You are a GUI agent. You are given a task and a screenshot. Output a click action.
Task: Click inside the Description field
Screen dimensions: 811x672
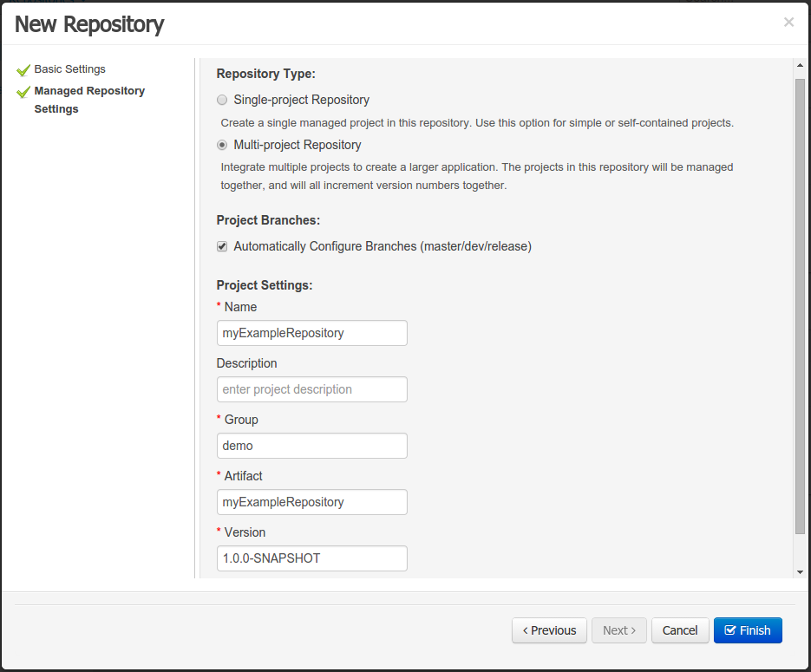coord(311,389)
